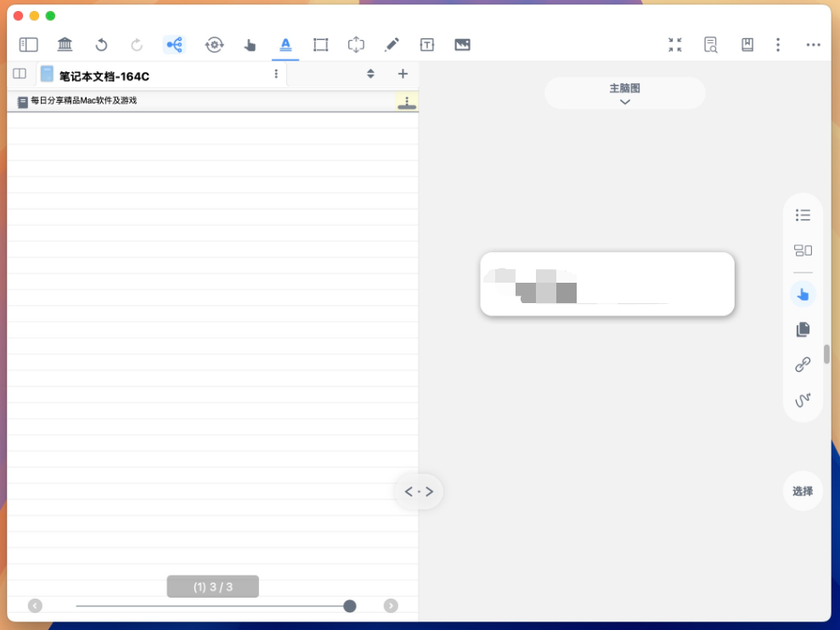840x630 pixels.
Task: Select the rectangle selection tool
Action: 320,45
